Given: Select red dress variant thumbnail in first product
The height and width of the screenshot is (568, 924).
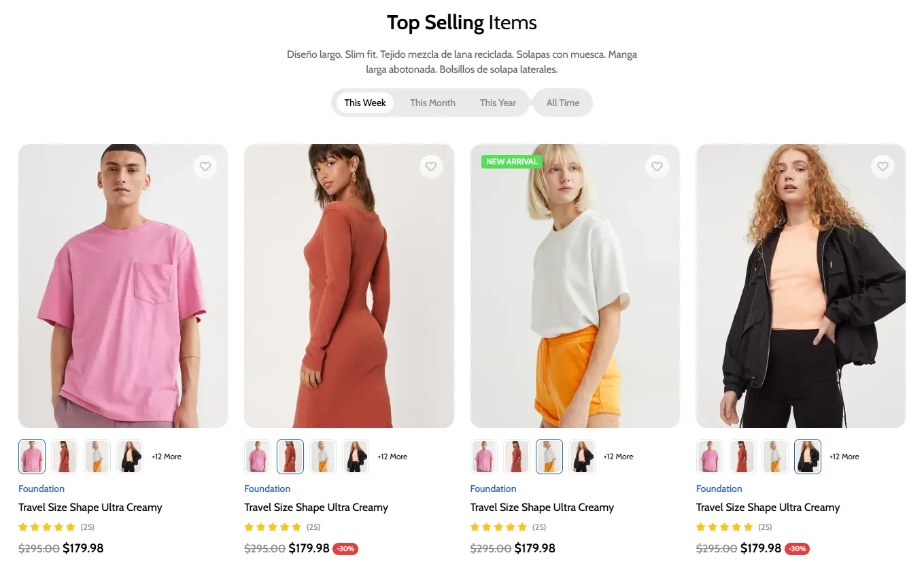Looking at the screenshot, I should coord(65,457).
